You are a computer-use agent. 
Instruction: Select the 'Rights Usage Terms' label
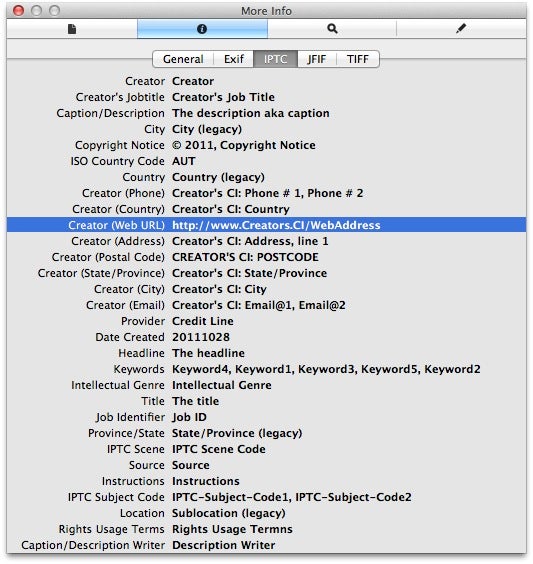click(111, 529)
